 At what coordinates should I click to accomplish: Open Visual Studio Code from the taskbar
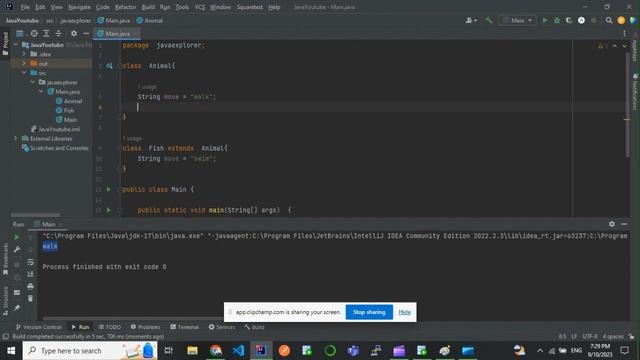tap(238, 351)
